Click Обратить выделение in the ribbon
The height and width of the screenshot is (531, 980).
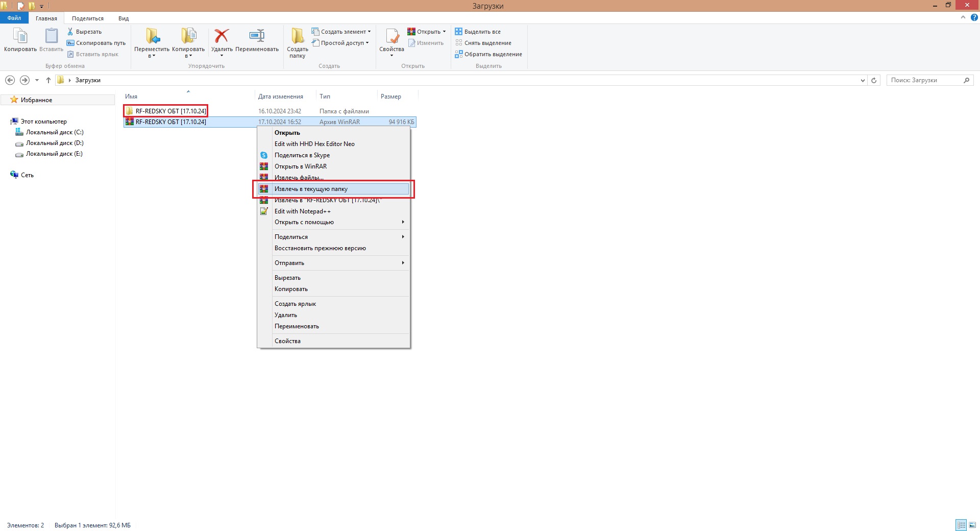point(488,54)
